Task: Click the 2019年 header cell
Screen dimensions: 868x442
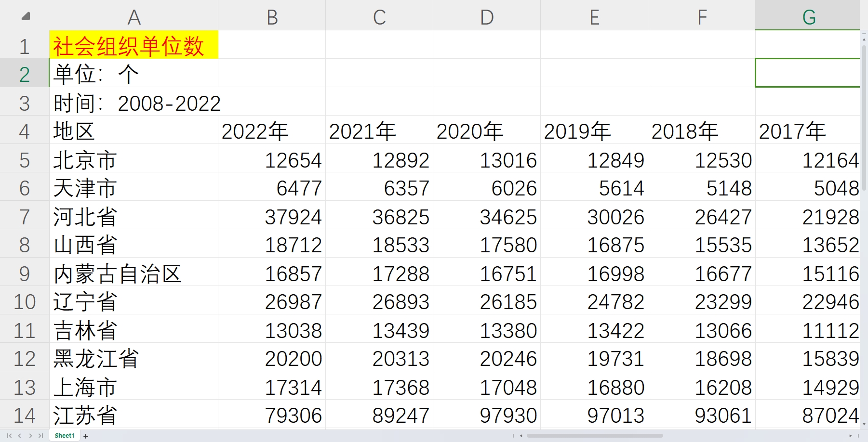Action: [x=594, y=131]
